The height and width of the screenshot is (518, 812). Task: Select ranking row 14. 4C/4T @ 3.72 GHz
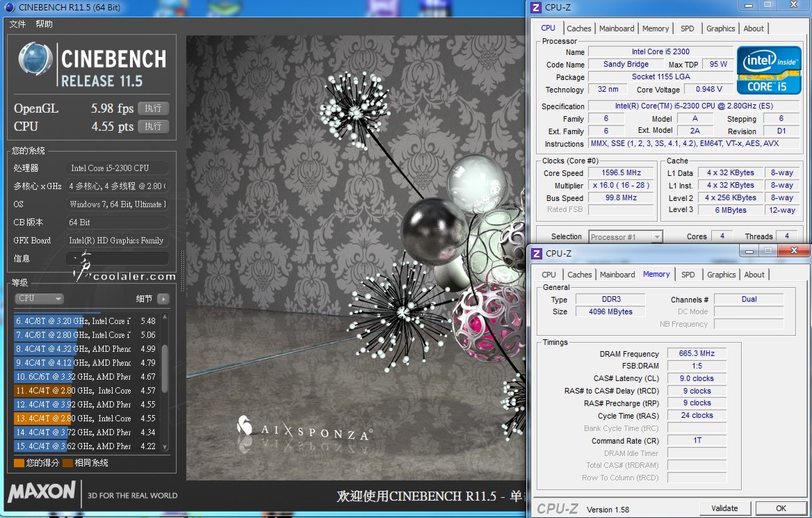click(86, 432)
